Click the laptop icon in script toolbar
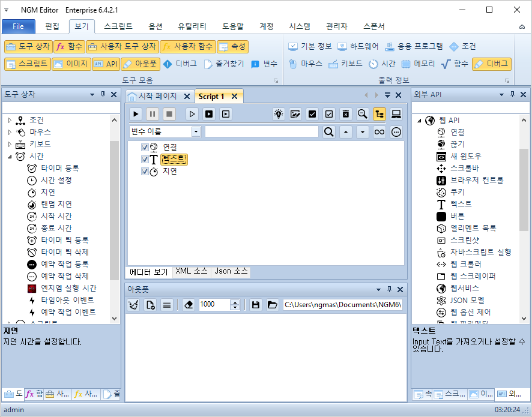This screenshot has height=417, width=532. 396,114
